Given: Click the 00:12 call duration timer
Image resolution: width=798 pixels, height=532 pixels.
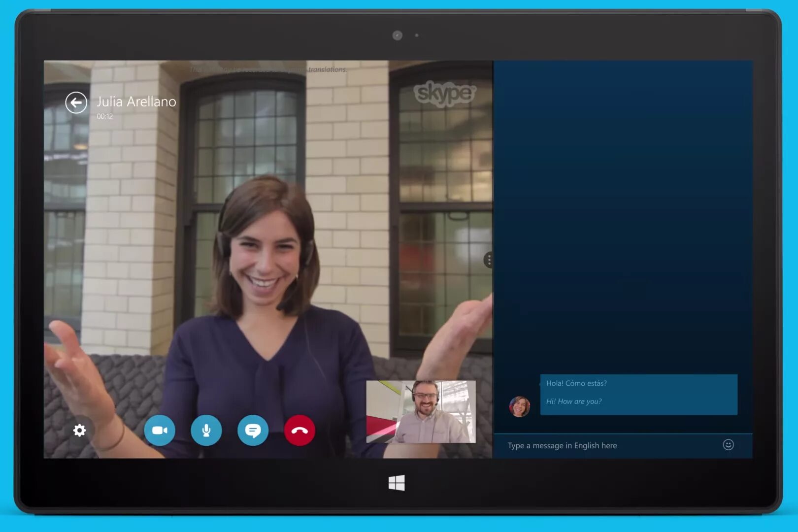Looking at the screenshot, I should pos(104,117).
